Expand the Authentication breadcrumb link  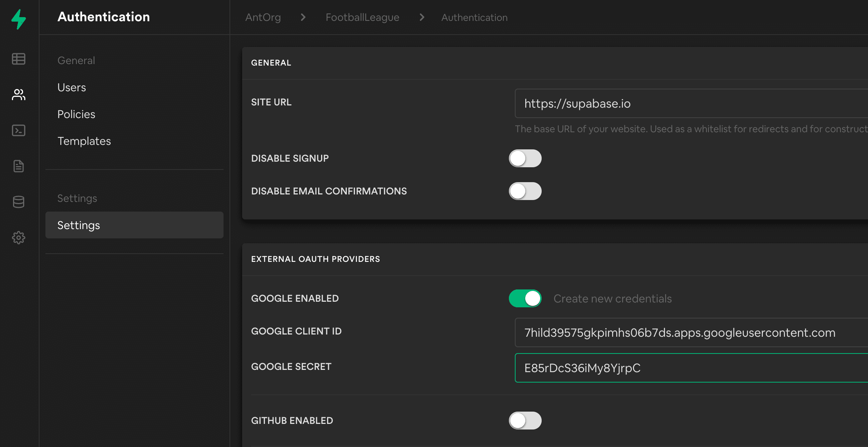click(x=475, y=17)
